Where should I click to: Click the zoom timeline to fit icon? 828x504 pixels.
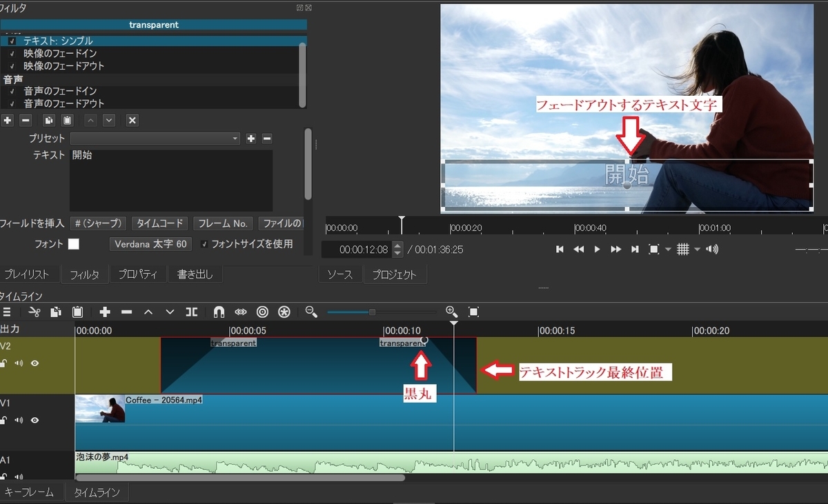coord(473,312)
